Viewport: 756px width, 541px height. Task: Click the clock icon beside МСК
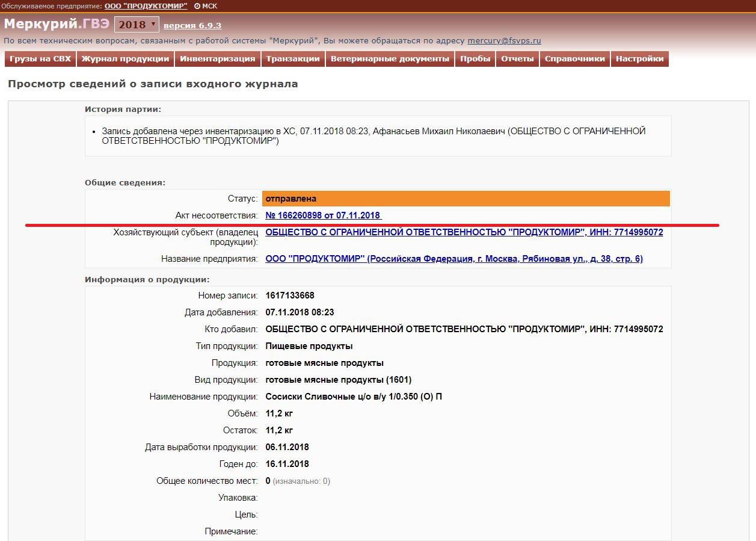(x=197, y=6)
